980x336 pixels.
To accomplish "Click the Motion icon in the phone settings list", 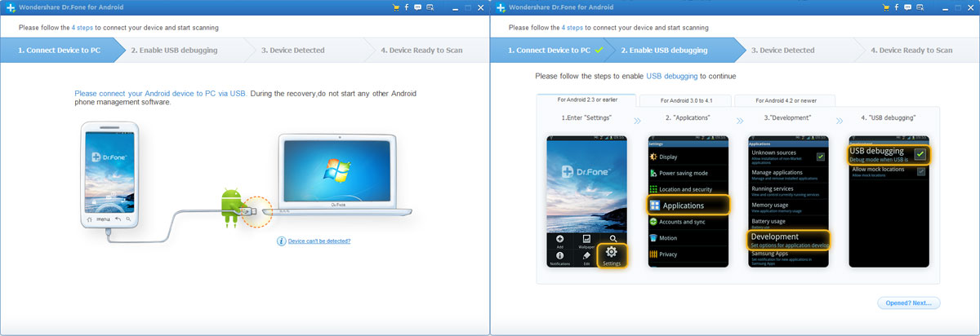I will 653,238.
